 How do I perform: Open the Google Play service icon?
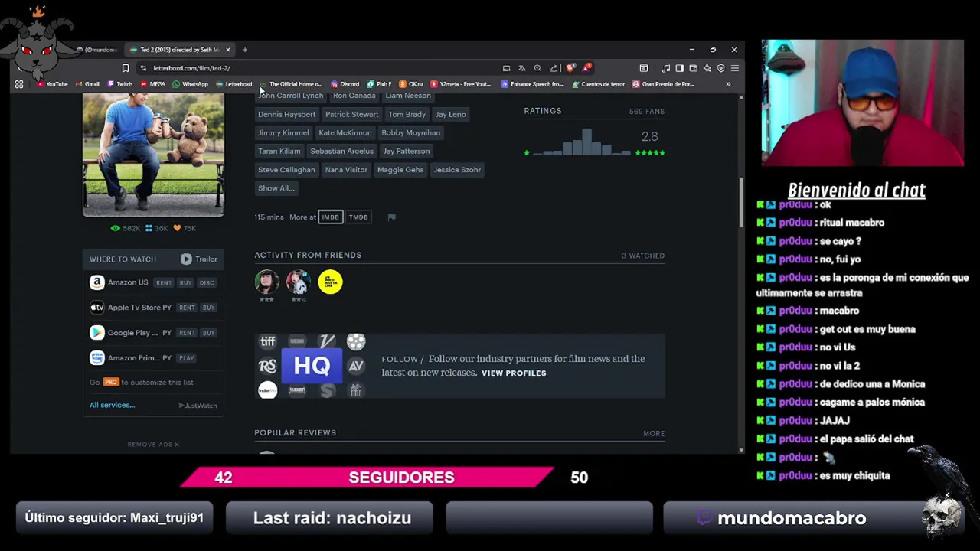pyautogui.click(x=96, y=333)
